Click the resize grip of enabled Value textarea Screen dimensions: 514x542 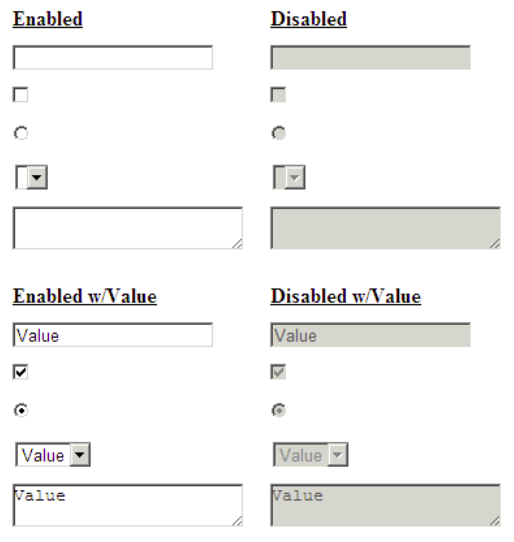237,521
